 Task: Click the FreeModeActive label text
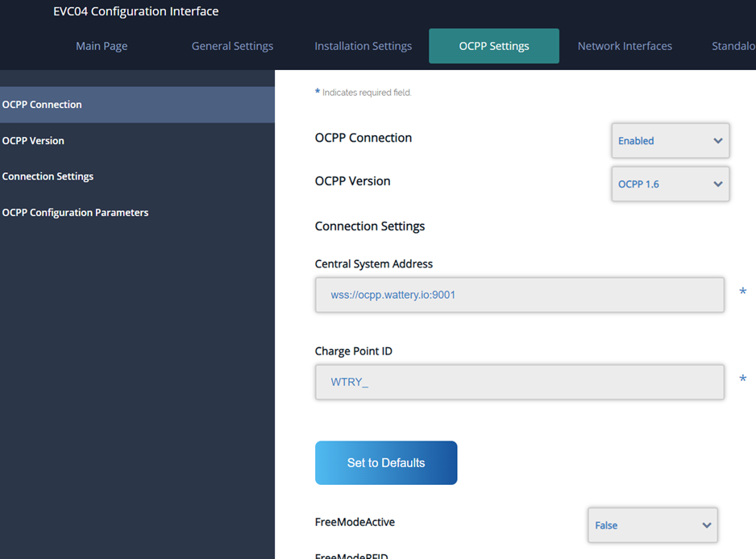pos(355,522)
